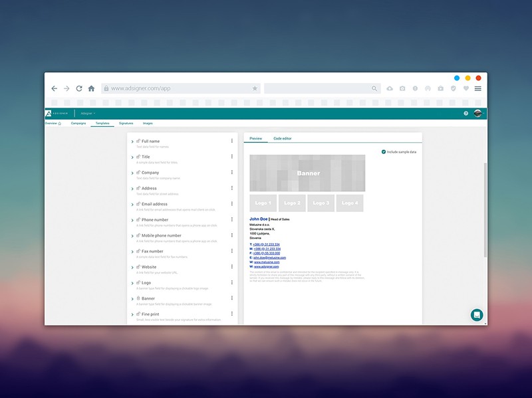Toggle the lock icon beside Company
This screenshot has height=398, width=532.
point(138,172)
